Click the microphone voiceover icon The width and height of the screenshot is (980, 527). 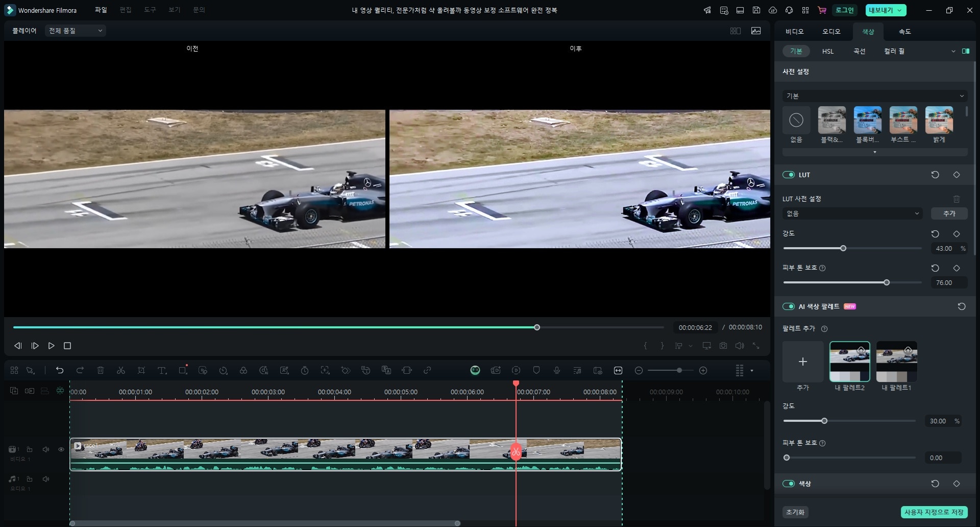(x=557, y=370)
